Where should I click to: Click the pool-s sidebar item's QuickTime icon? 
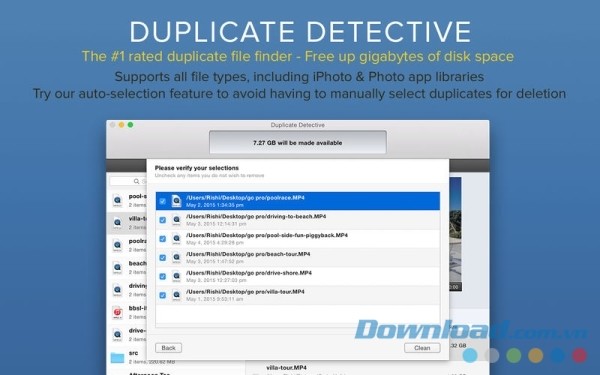point(117,200)
